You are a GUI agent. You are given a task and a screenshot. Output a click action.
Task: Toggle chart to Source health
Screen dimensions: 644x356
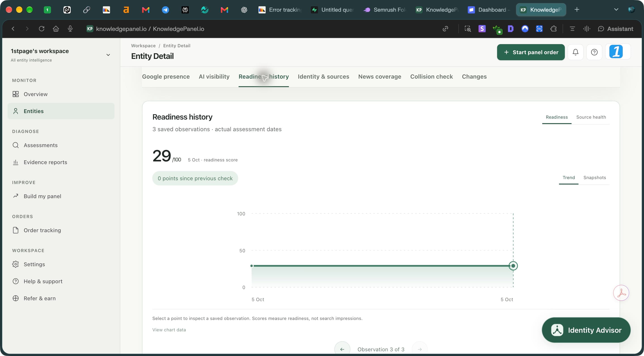point(591,117)
